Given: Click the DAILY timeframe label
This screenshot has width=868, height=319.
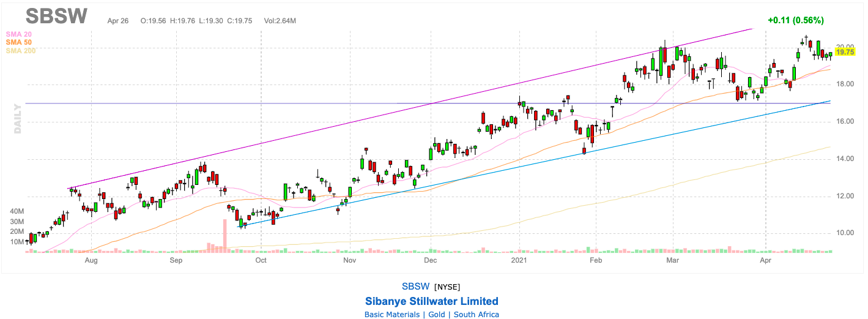Looking at the screenshot, I should [x=17, y=119].
